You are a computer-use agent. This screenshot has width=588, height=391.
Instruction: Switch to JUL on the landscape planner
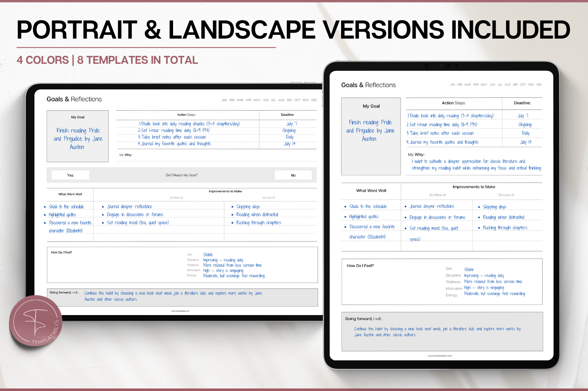[x=273, y=100]
